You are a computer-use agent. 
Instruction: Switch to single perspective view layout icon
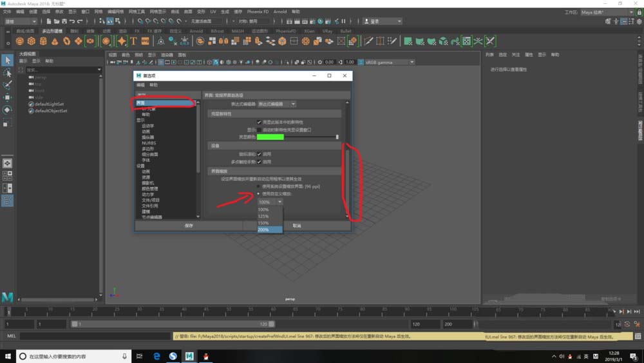[x=7, y=163]
